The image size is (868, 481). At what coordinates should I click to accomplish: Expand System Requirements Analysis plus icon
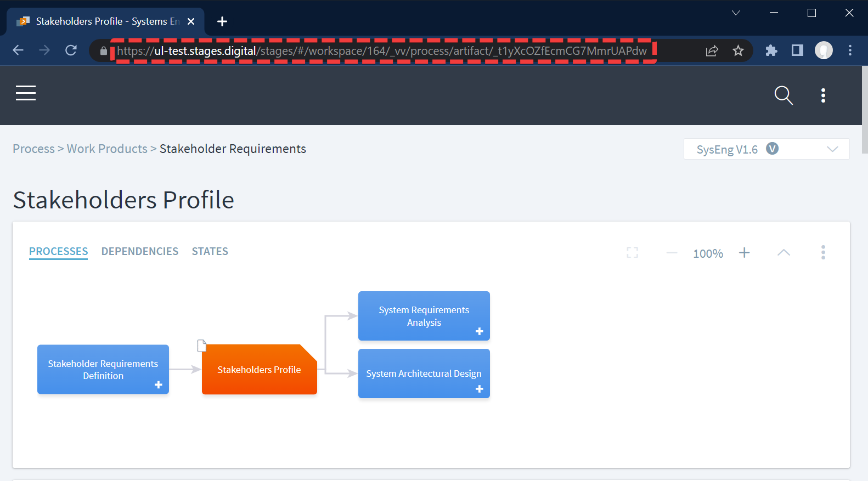[479, 331]
